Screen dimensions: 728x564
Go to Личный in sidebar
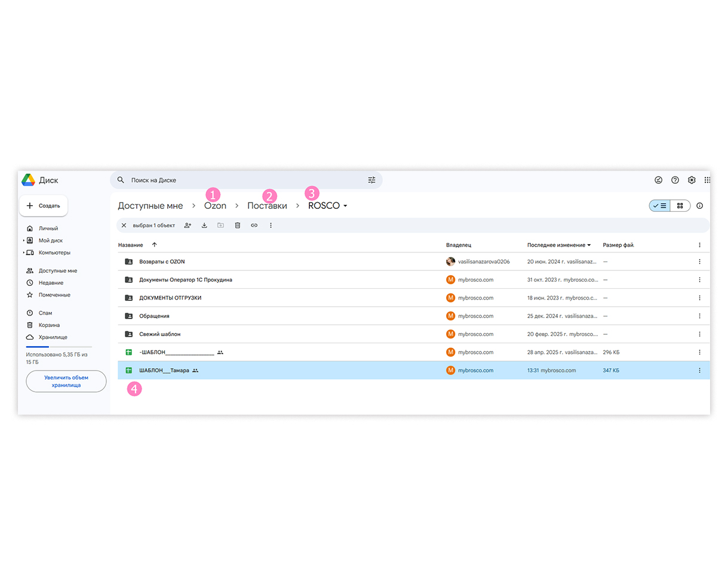click(x=48, y=228)
